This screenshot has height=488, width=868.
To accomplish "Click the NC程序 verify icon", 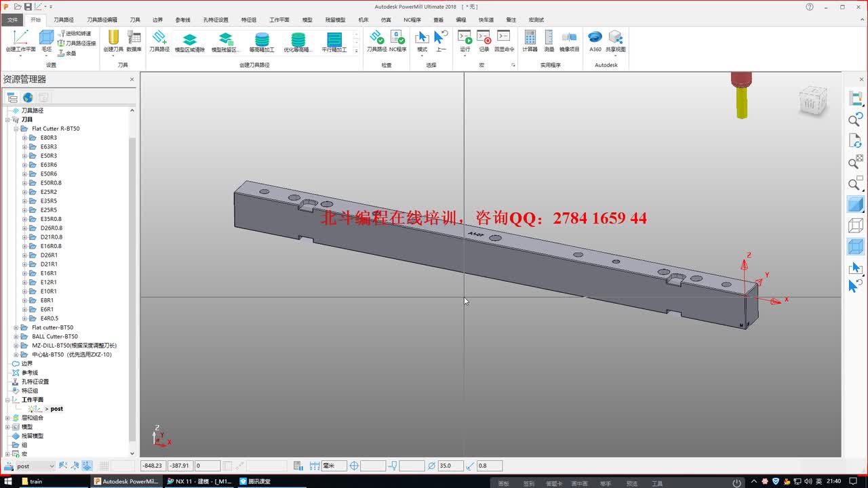I will 397,41.
